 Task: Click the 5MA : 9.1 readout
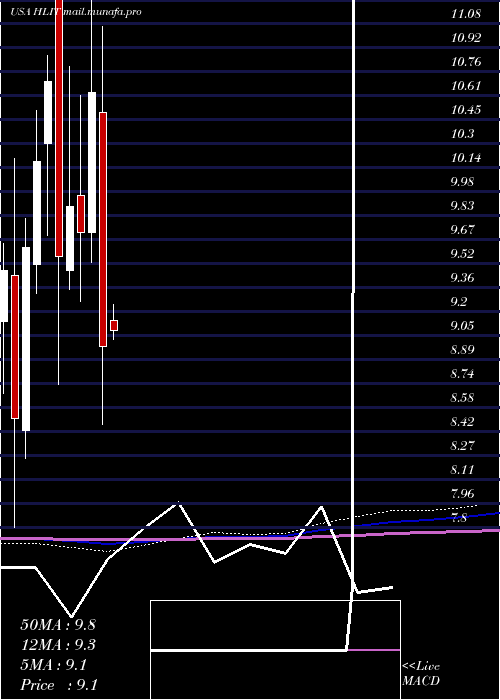(x=54, y=665)
